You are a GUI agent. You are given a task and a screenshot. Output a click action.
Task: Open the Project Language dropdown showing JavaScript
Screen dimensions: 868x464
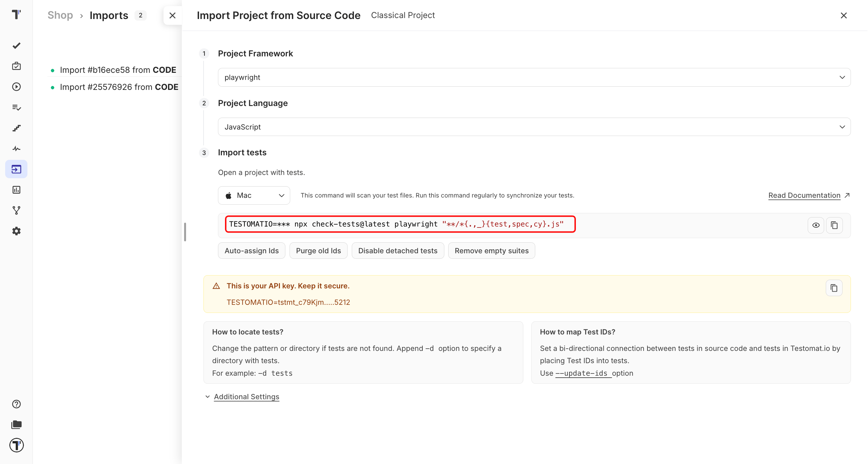534,127
